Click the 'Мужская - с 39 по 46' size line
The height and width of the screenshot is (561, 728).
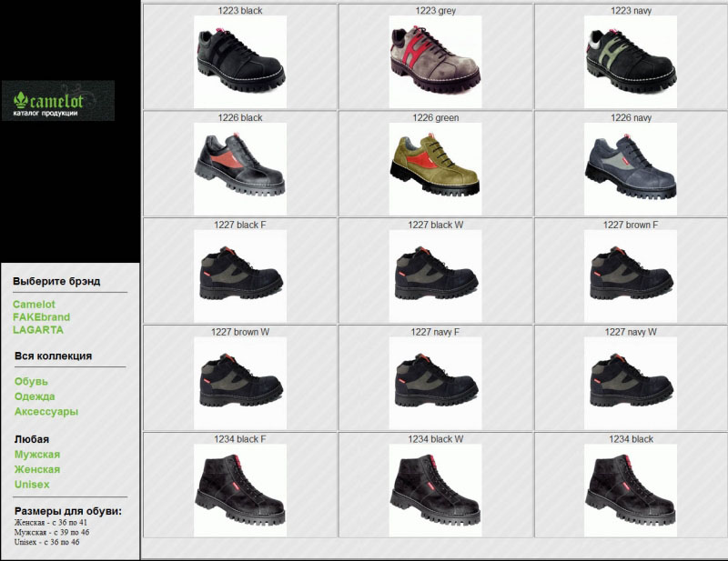tap(52, 532)
